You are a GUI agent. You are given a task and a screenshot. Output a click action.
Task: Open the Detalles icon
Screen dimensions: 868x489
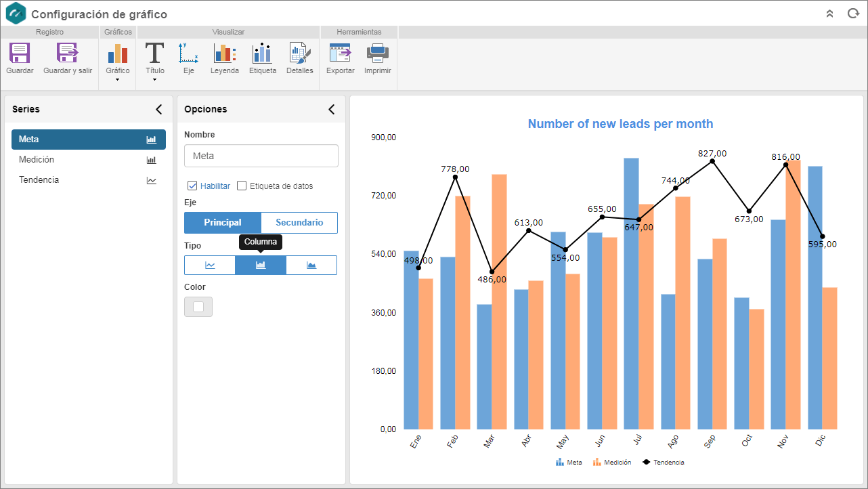(299, 54)
